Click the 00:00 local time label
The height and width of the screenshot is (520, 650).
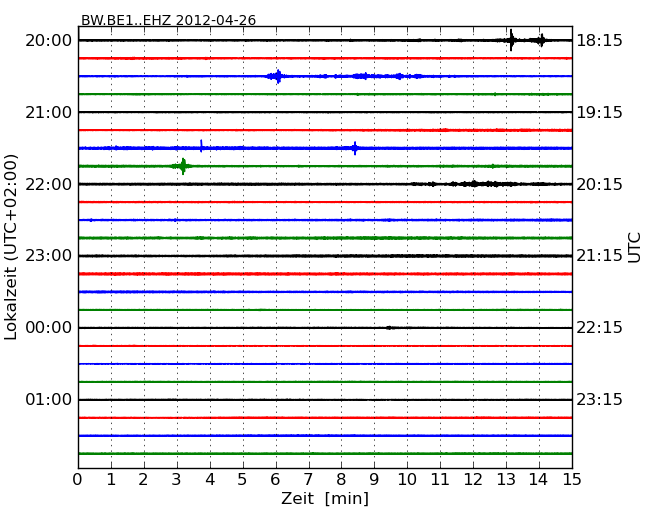[49, 328]
